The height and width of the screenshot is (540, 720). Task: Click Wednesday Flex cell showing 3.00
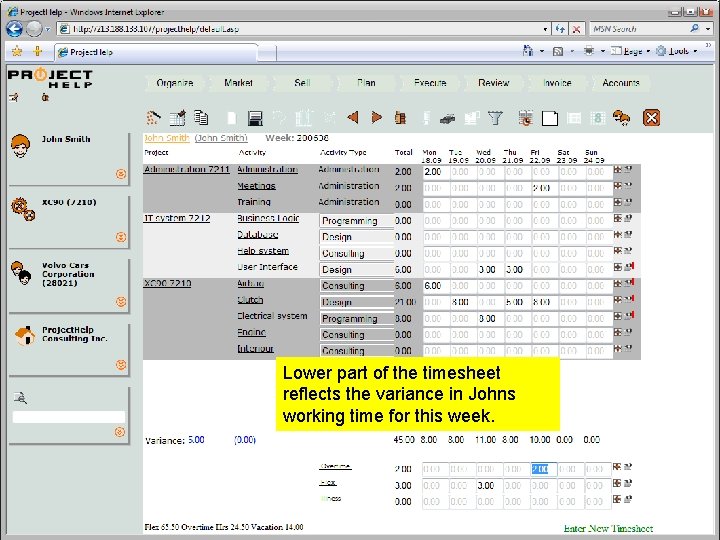click(x=489, y=485)
